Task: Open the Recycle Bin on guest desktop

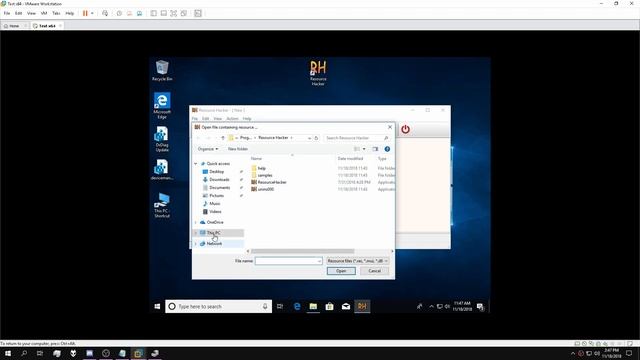Action: click(162, 70)
